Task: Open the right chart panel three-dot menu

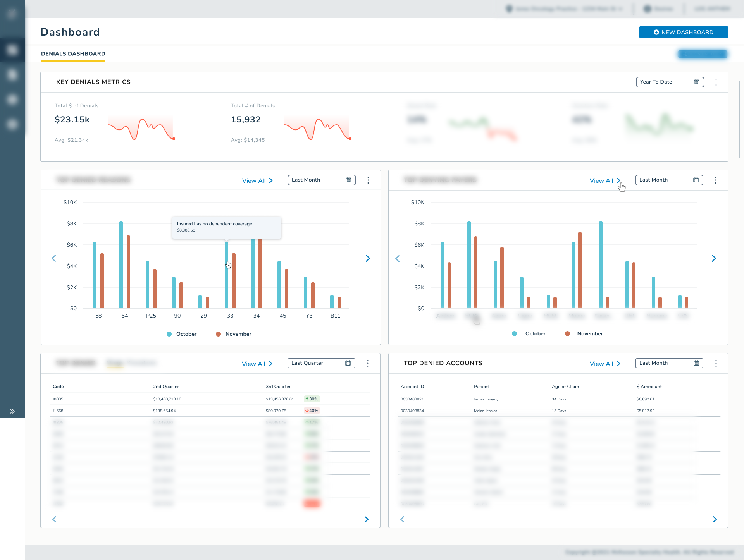Action: [716, 180]
